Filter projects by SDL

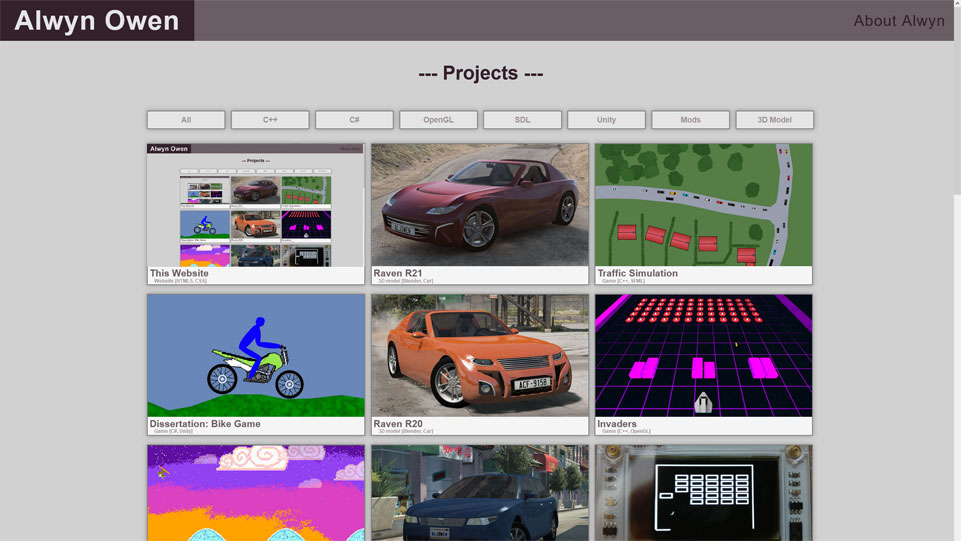pos(522,119)
